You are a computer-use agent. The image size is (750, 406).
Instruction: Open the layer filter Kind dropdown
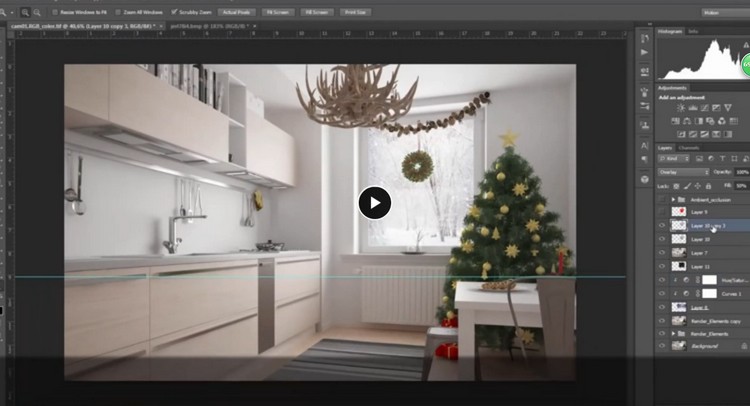674,159
